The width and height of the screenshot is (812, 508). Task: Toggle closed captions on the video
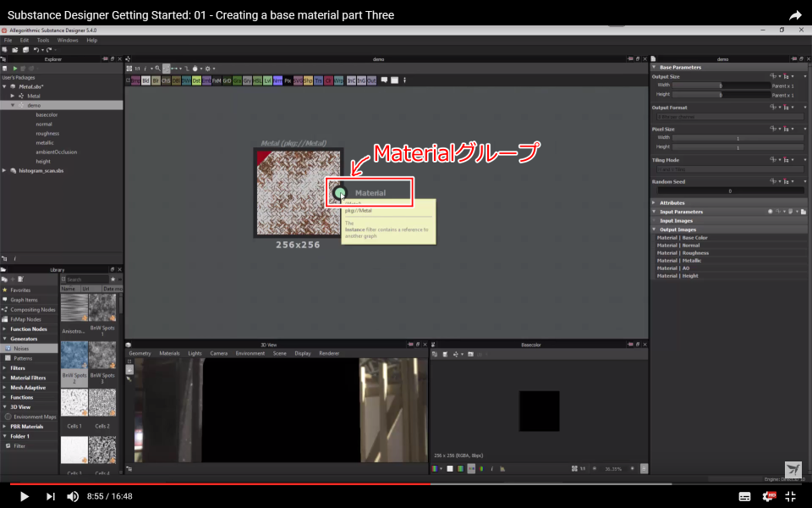(x=744, y=496)
